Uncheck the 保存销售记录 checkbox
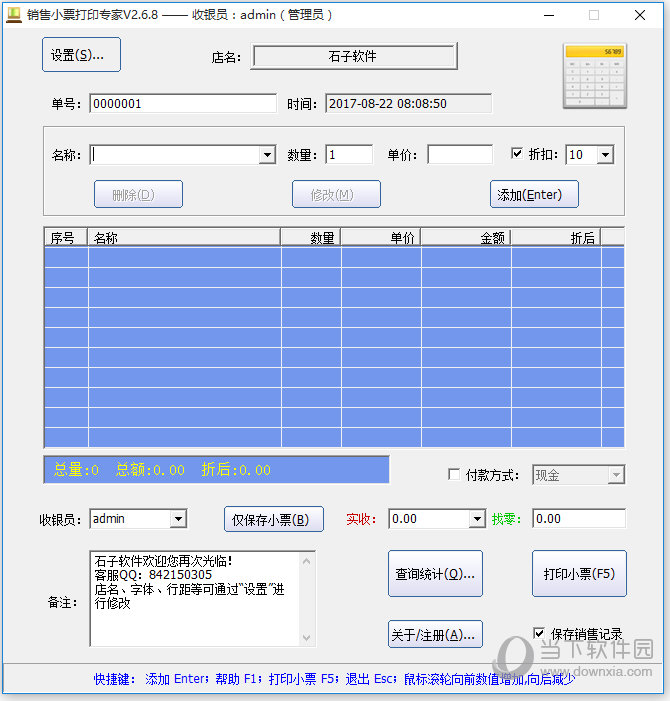 pos(540,633)
